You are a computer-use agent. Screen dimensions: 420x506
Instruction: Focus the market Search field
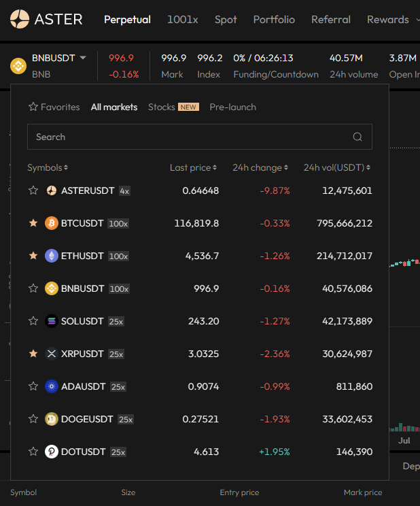point(200,137)
